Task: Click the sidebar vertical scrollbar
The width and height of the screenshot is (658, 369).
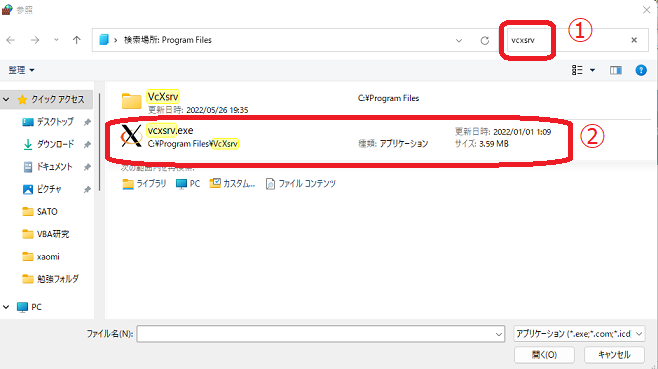Action: [99, 143]
